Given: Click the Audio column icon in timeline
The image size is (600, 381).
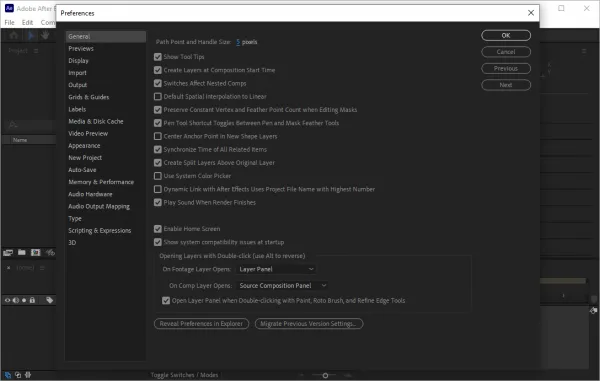Looking at the screenshot, I should click(16, 300).
